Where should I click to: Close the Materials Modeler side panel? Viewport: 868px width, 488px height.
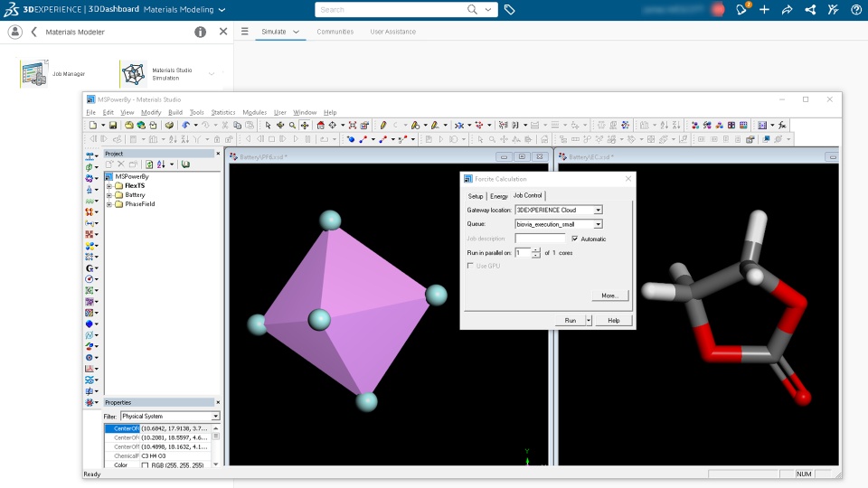pyautogui.click(x=223, y=32)
